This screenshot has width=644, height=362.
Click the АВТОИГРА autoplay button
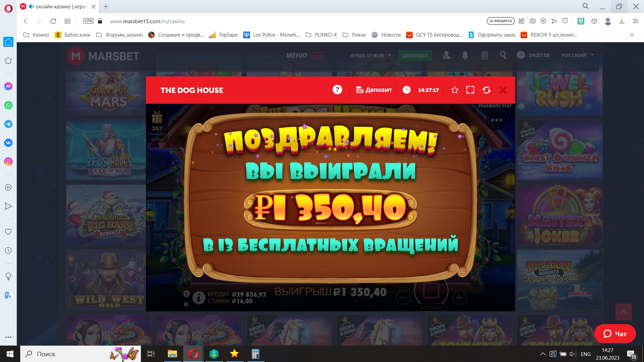click(x=431, y=307)
